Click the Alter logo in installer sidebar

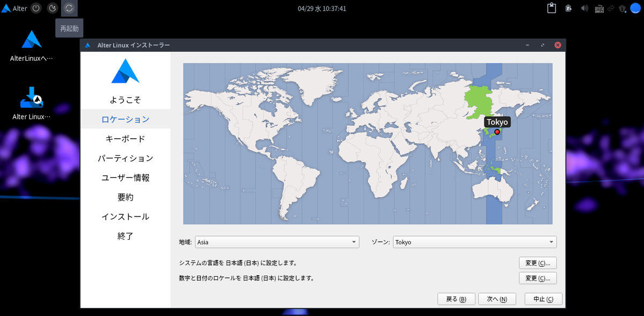tap(125, 71)
